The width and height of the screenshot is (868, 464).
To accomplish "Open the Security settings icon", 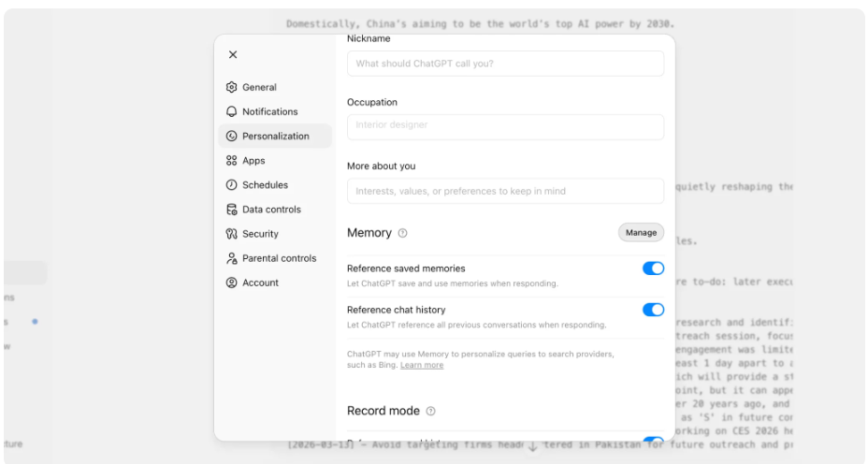I will click(x=232, y=234).
